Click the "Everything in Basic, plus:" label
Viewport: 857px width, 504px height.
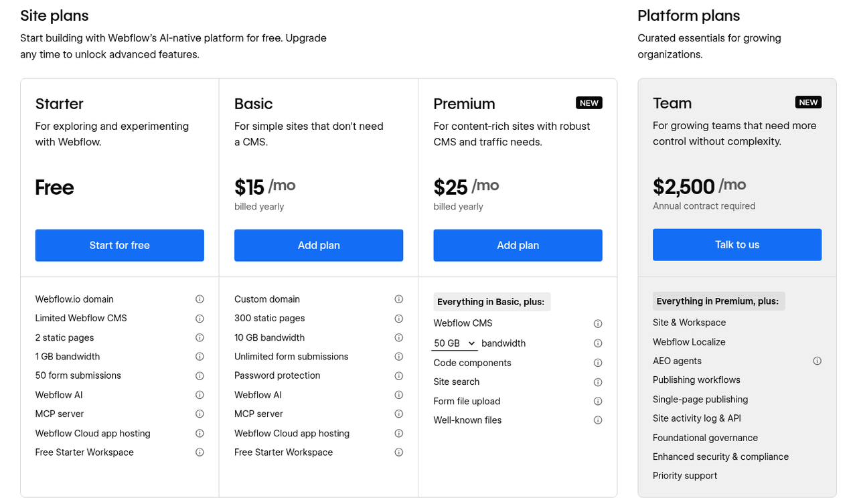click(x=491, y=302)
